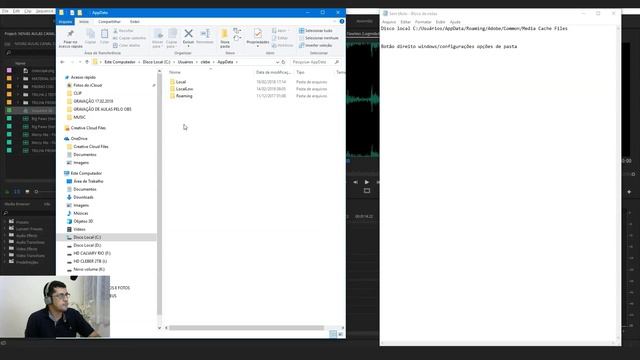Open Notepad's Exibir menu

point(440,22)
